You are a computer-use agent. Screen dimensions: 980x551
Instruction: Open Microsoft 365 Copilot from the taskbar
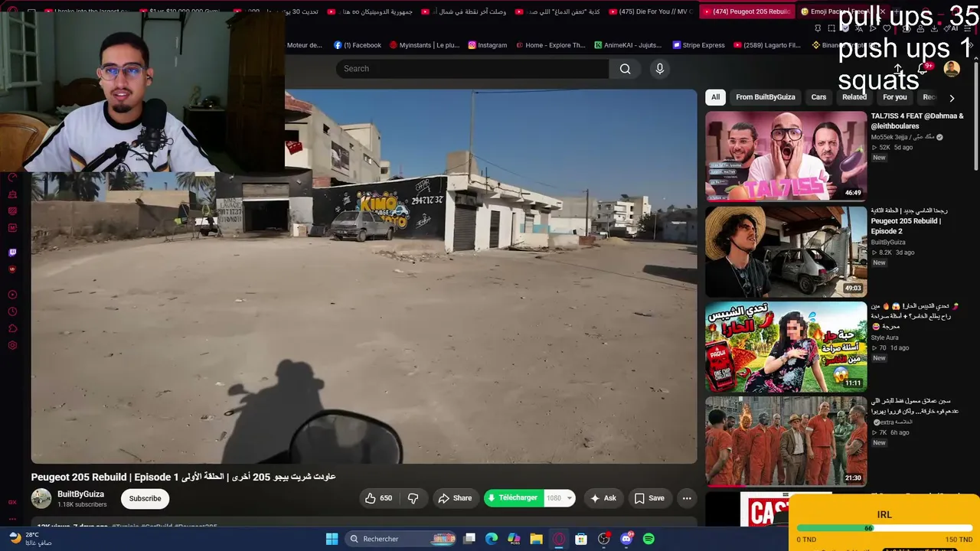pyautogui.click(x=514, y=539)
